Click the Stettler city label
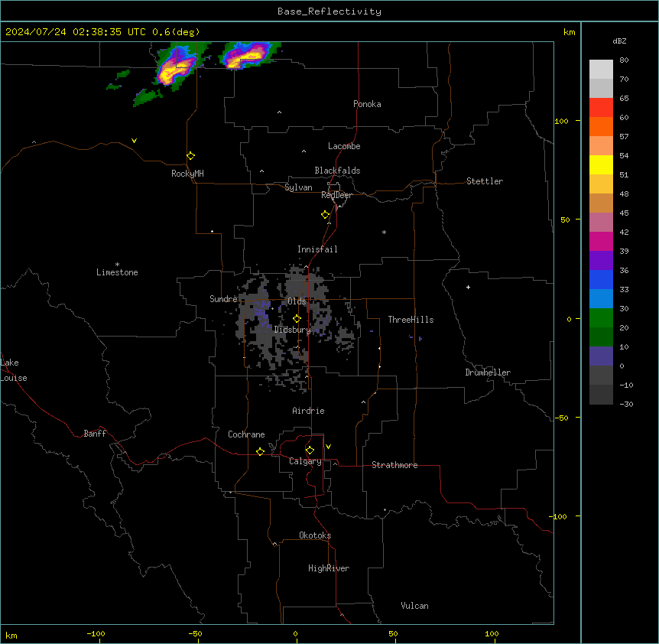This screenshot has height=644, width=659. click(x=485, y=181)
